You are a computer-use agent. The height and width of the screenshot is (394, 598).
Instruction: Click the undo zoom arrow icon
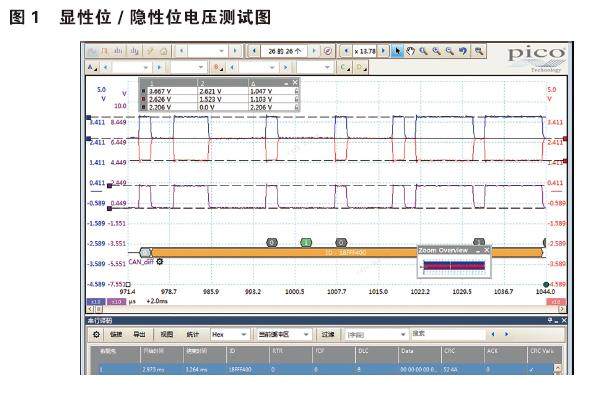click(x=463, y=51)
